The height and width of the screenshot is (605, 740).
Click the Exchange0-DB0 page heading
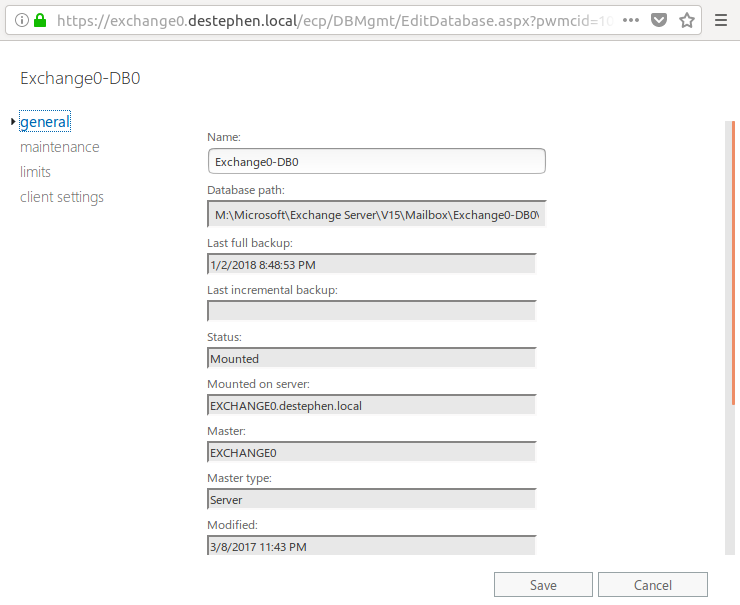(80, 78)
